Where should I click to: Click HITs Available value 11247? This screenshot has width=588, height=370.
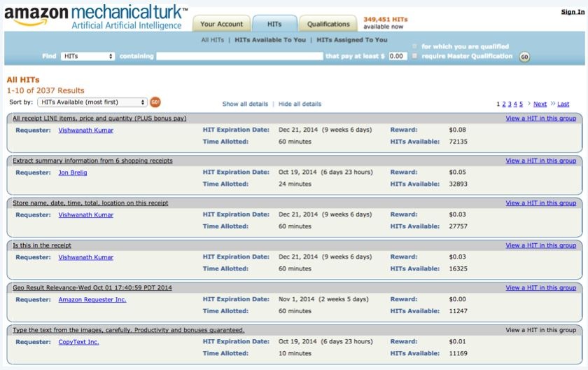click(458, 311)
